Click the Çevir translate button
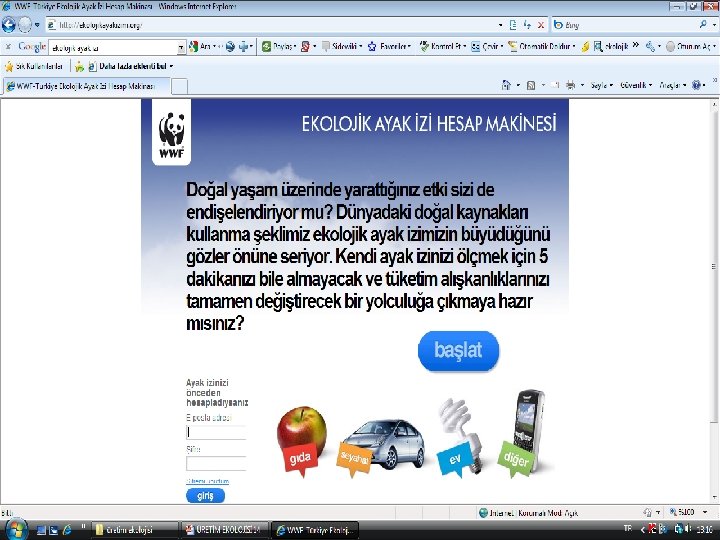This screenshot has width=720, height=540. tap(487, 46)
